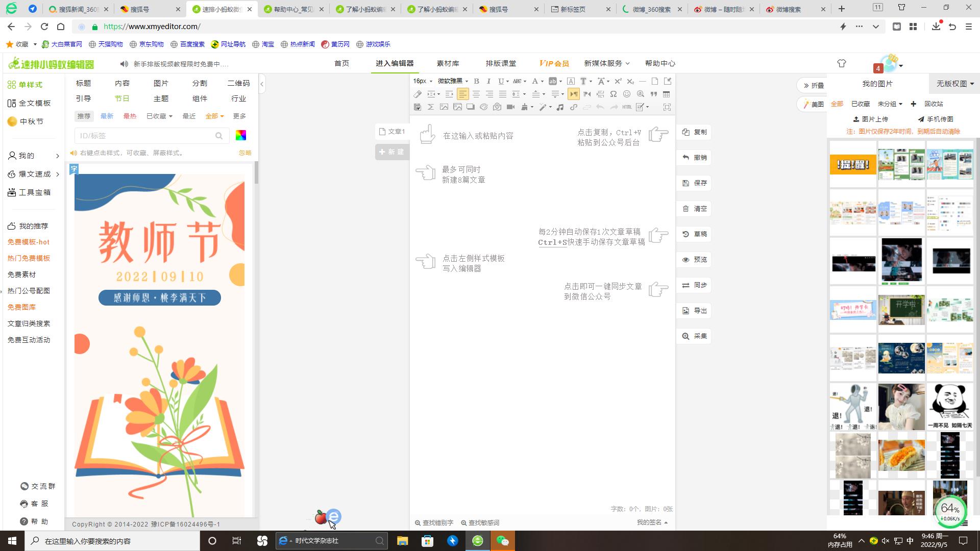Open the rainbow color picker swatch
The width and height of the screenshot is (980, 551).
coord(240,135)
